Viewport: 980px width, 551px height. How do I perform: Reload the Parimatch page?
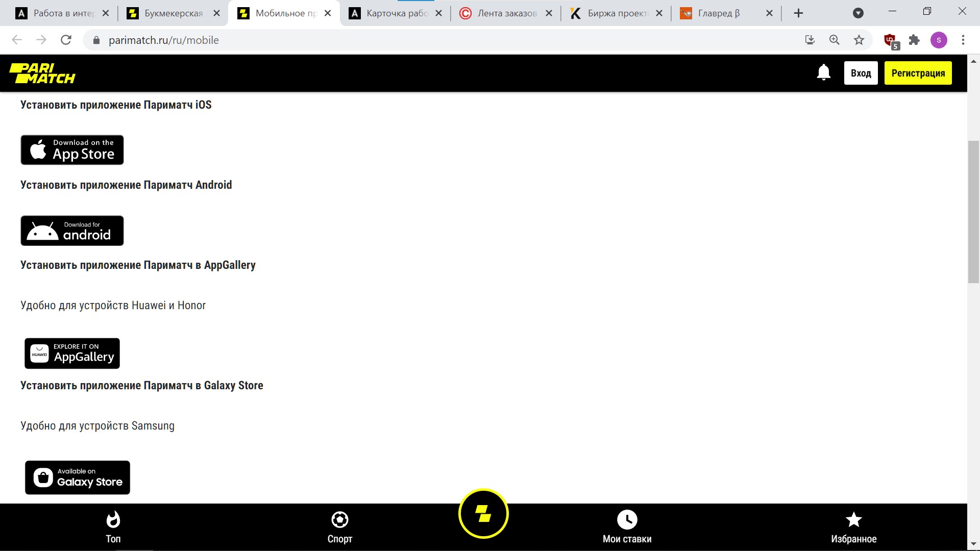point(66,40)
